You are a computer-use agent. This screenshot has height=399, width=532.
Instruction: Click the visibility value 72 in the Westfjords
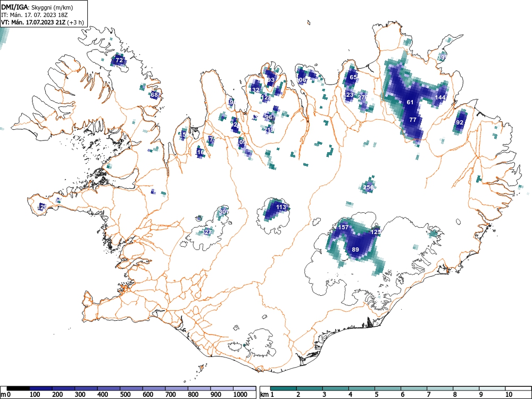coord(119,61)
